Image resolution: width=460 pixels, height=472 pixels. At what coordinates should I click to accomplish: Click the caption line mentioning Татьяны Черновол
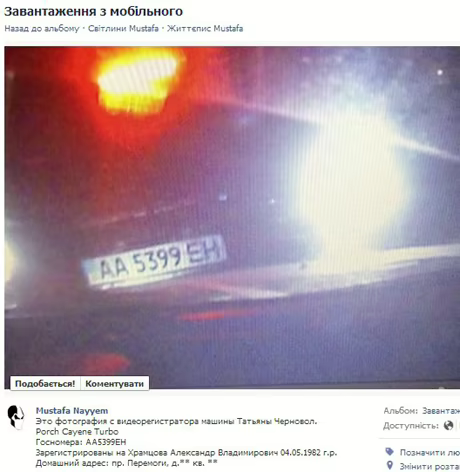(176, 421)
